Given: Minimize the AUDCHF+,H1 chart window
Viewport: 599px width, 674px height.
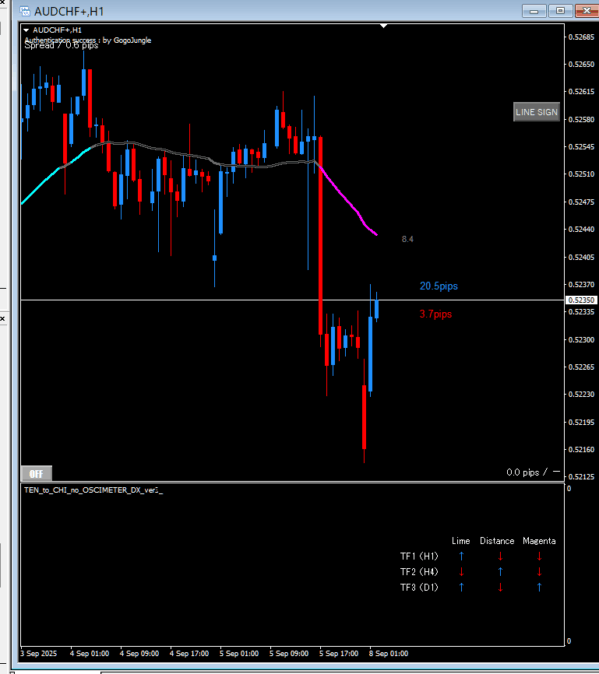Looking at the screenshot, I should (x=534, y=11).
